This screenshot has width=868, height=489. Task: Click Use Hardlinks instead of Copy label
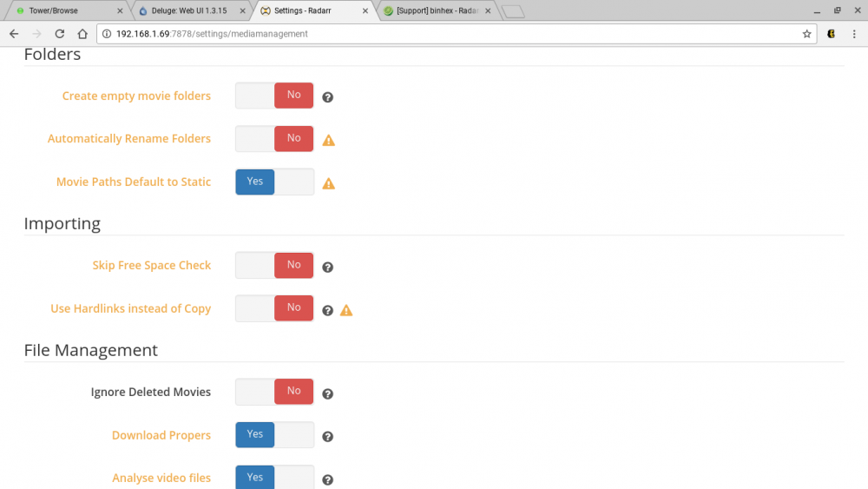pyautogui.click(x=131, y=308)
